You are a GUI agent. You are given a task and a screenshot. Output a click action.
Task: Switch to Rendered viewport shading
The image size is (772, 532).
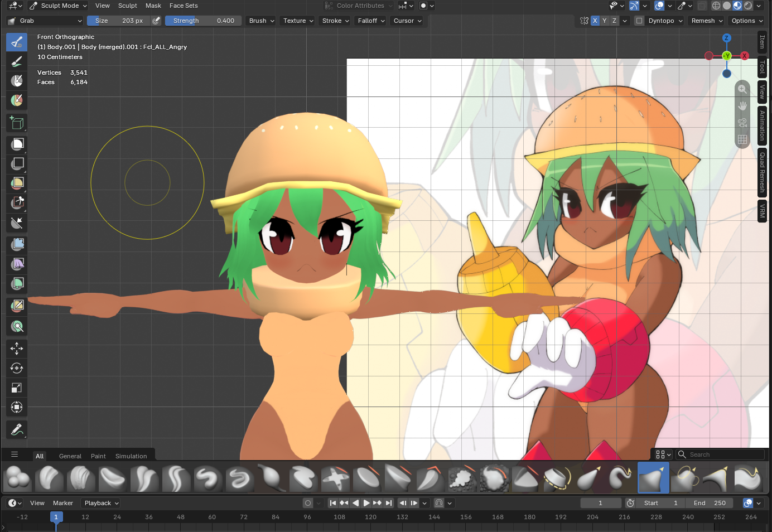(x=748, y=6)
